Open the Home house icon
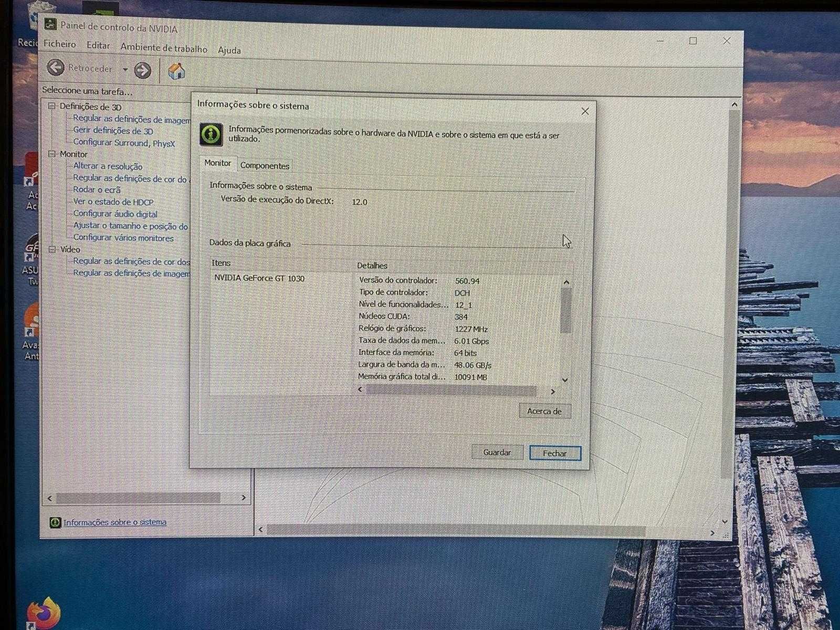 coord(176,71)
